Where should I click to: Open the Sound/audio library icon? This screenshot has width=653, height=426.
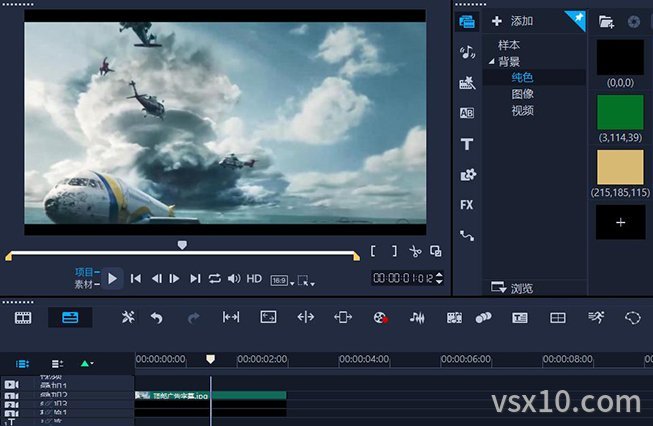467,52
